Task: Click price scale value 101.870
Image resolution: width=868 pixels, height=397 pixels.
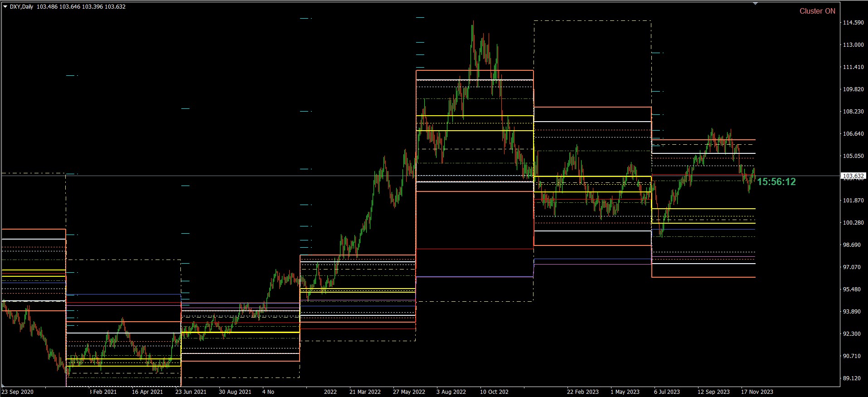Action: [x=853, y=201]
